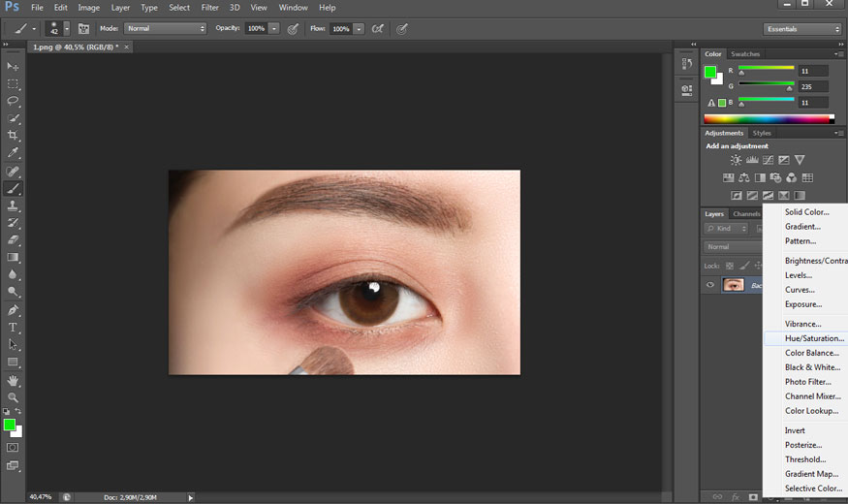The width and height of the screenshot is (848, 504).
Task: Select the Dodge tool
Action: coord(13,292)
